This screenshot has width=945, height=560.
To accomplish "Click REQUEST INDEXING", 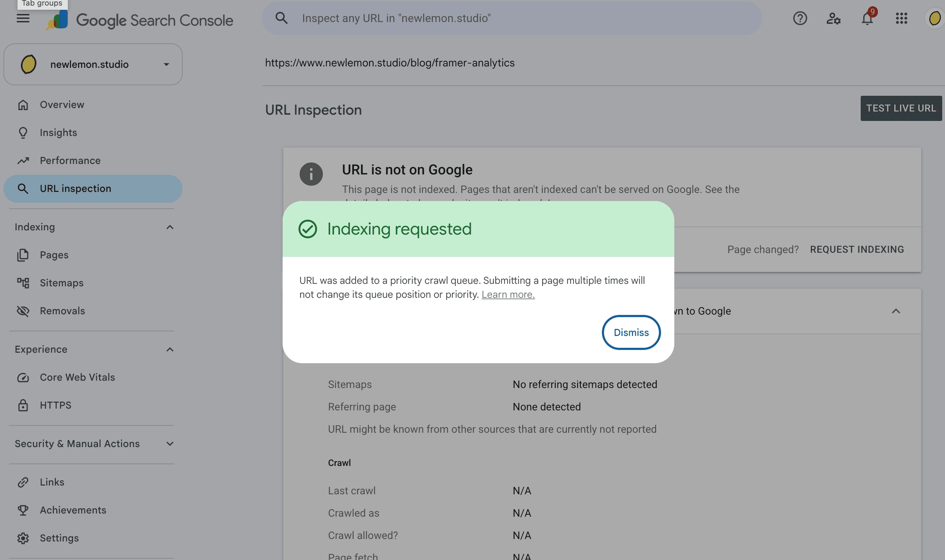I will point(857,250).
